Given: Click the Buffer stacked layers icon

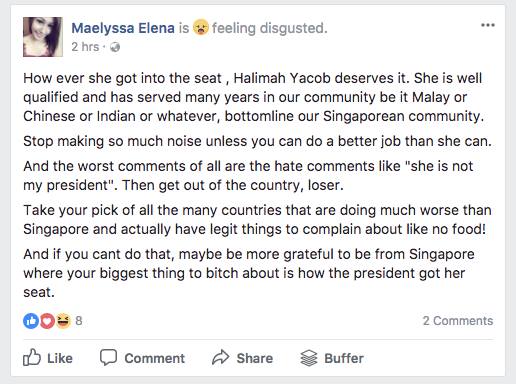Looking at the screenshot, I should point(309,358).
